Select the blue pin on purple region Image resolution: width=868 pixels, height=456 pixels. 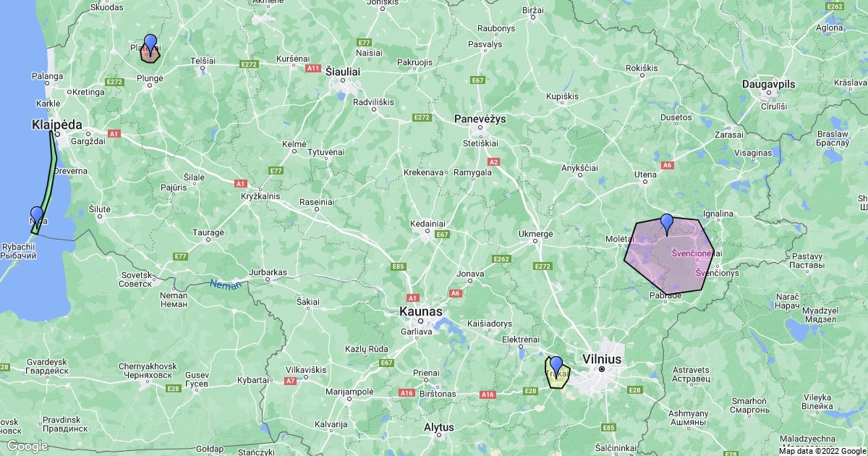(x=667, y=224)
